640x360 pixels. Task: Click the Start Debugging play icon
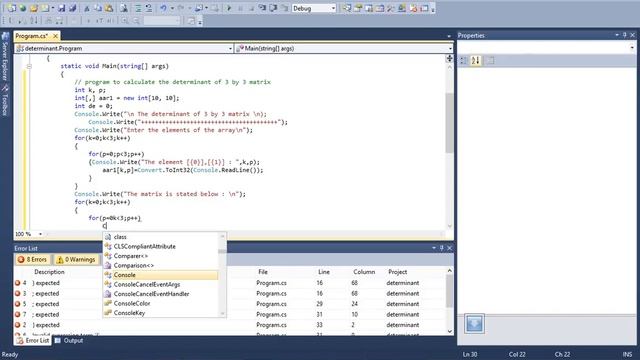229,8
